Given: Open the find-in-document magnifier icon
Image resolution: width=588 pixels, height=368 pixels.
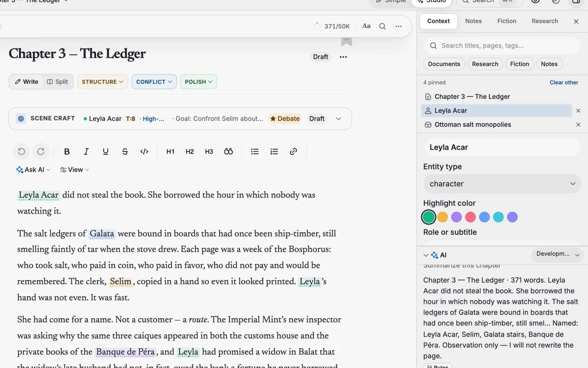Looking at the screenshot, I should click(382, 26).
